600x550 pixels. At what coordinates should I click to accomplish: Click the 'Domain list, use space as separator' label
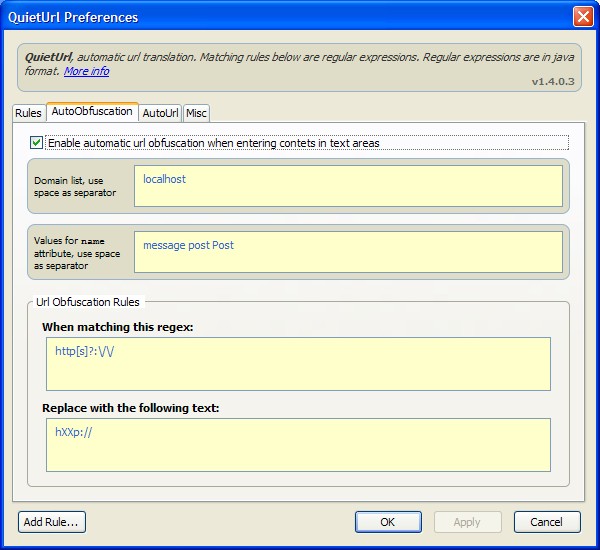click(x=75, y=186)
